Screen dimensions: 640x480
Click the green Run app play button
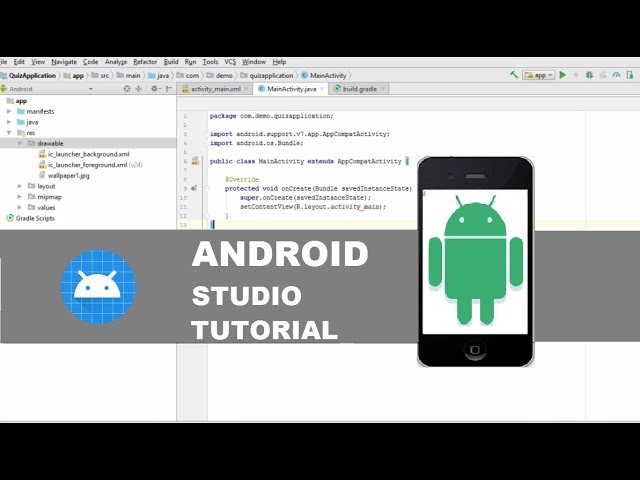click(563, 75)
